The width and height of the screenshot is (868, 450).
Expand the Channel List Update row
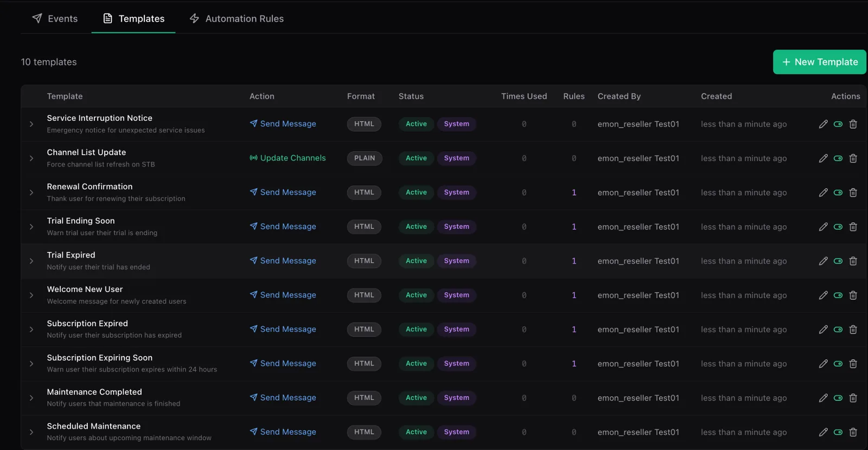pos(31,158)
